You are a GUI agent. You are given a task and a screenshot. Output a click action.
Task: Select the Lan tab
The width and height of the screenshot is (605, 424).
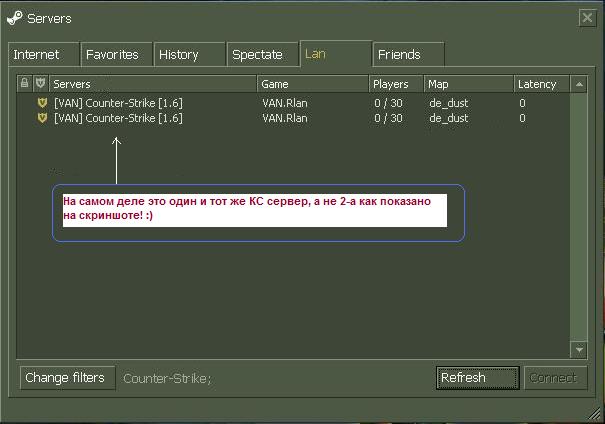tap(336, 54)
